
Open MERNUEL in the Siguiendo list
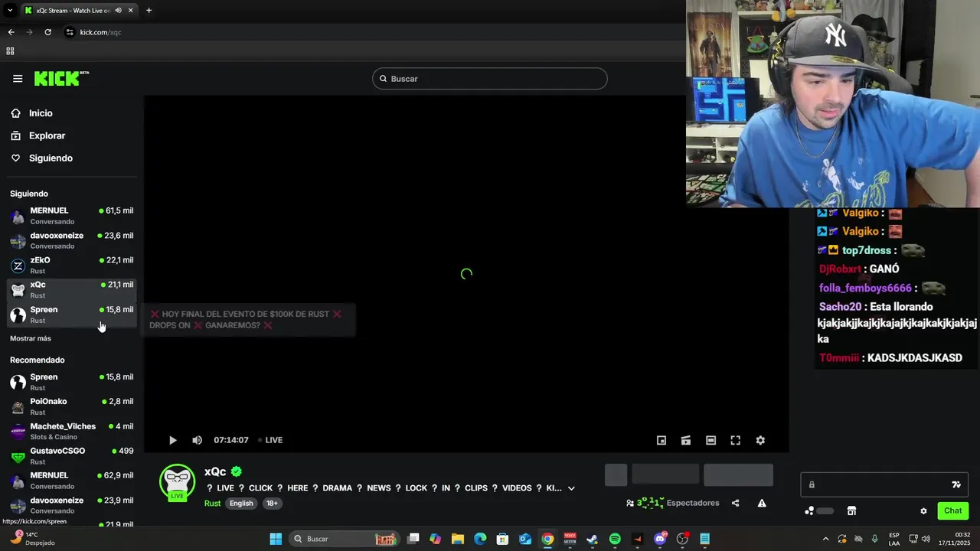[72, 215]
